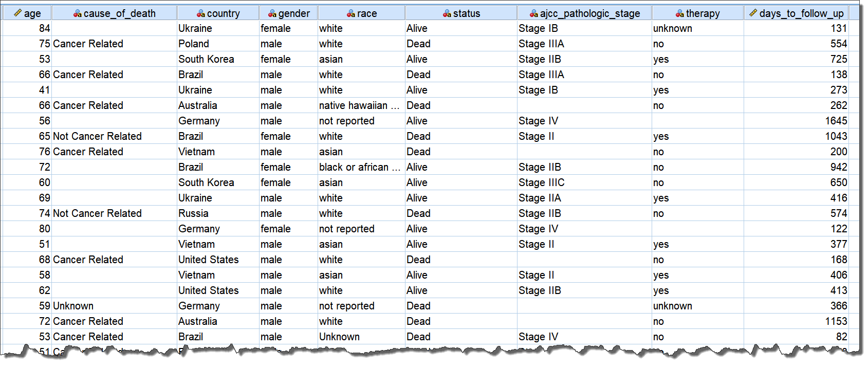Click the nominal icon next to cause_of_death
Image resolution: width=868 pixels, height=367 pixels.
pyautogui.click(x=78, y=14)
